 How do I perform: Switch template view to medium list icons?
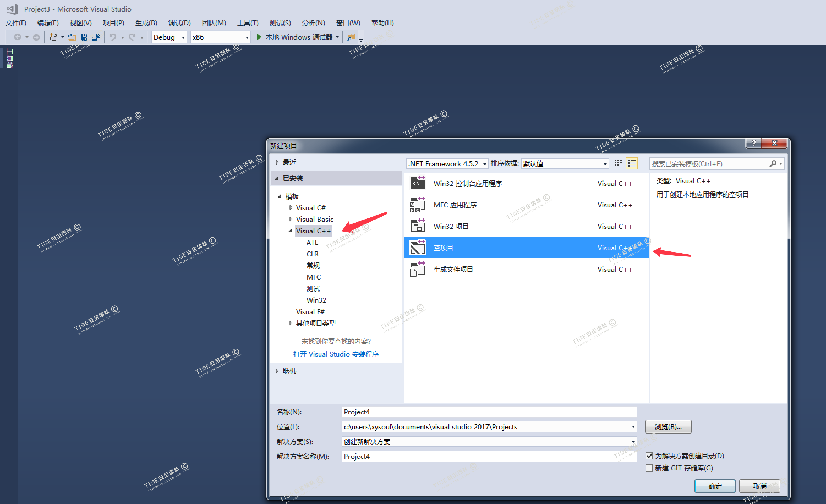631,163
